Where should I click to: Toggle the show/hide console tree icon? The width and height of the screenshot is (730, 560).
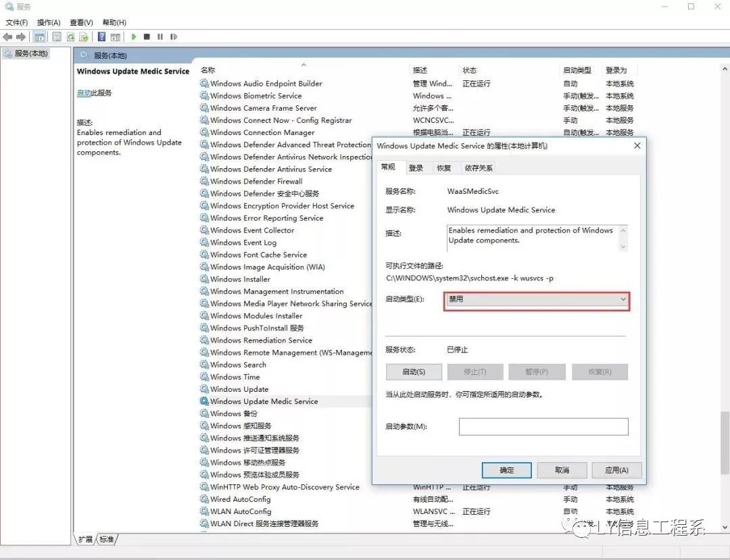tap(40, 36)
